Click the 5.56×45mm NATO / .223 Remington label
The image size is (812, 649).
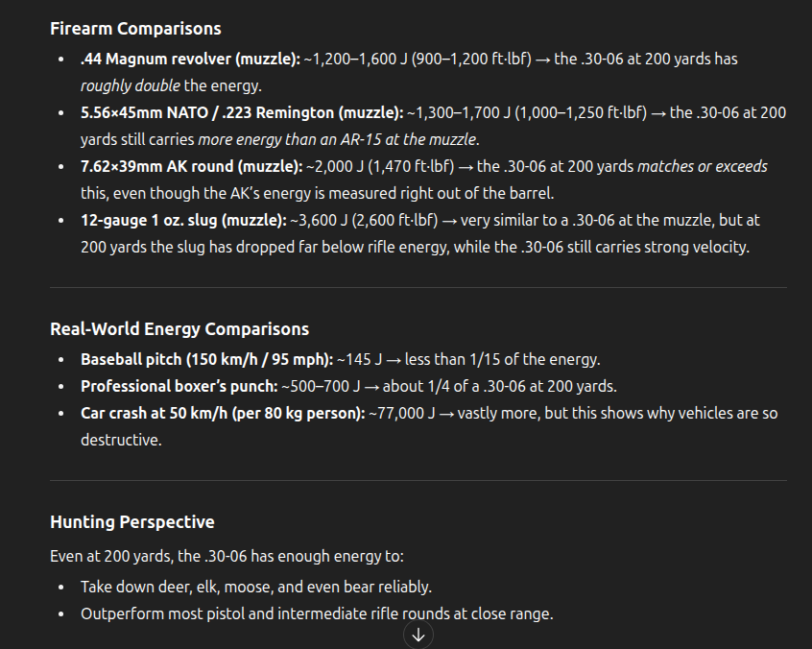point(242,113)
